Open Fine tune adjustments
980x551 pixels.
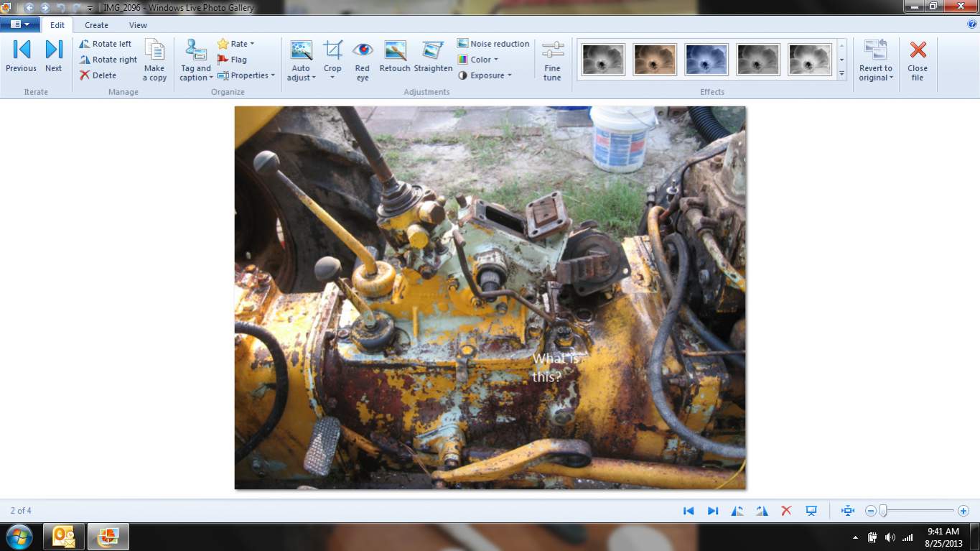552,59
